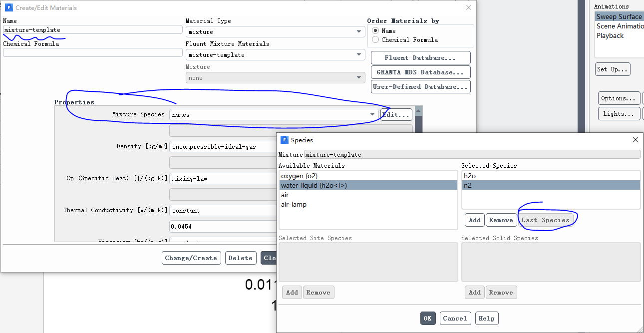Select the Name radio button
The width and height of the screenshot is (644, 333).
coord(375,30)
